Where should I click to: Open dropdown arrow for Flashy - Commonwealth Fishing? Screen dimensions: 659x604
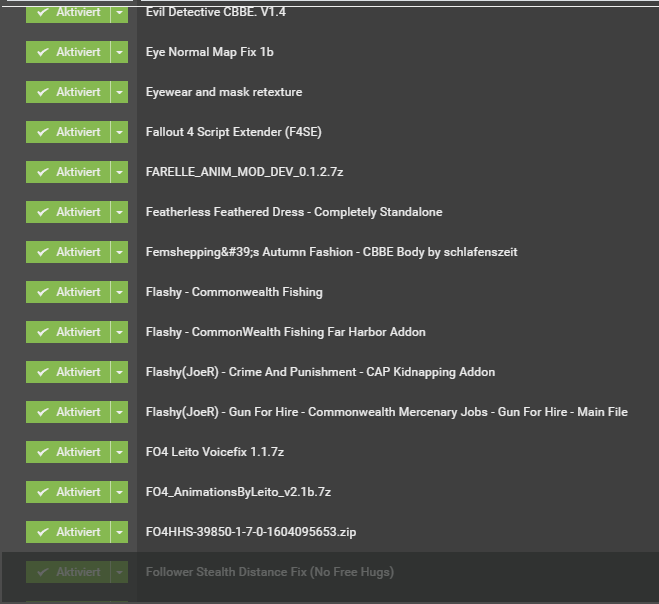pos(119,292)
